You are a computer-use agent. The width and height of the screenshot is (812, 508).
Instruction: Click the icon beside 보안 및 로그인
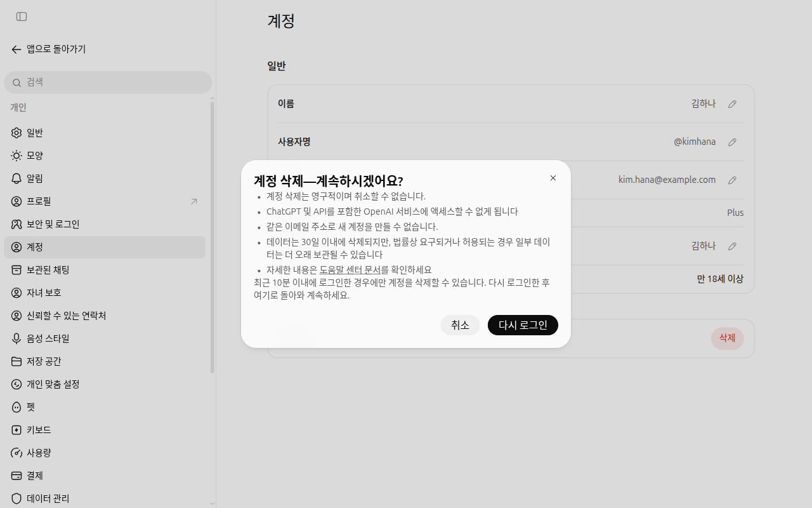point(16,224)
